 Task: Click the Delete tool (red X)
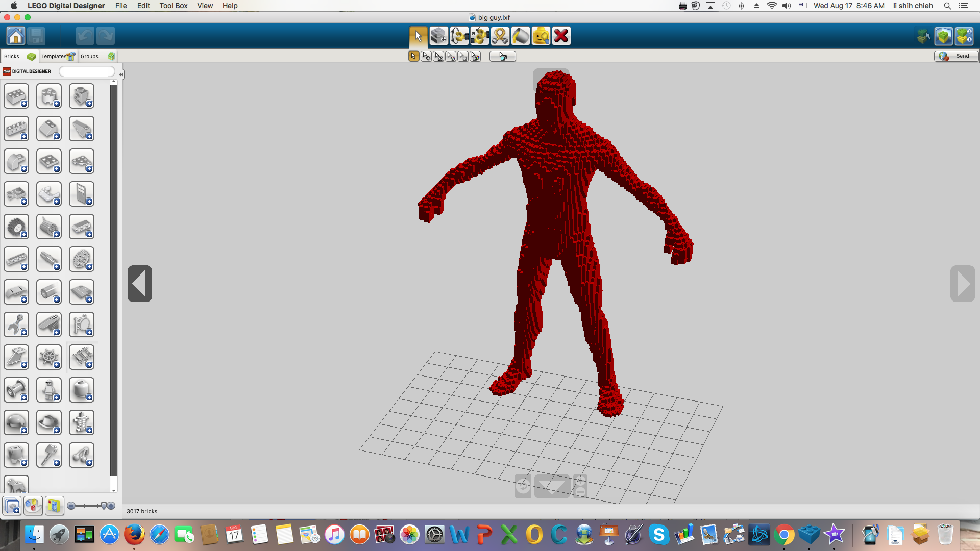[x=561, y=36]
